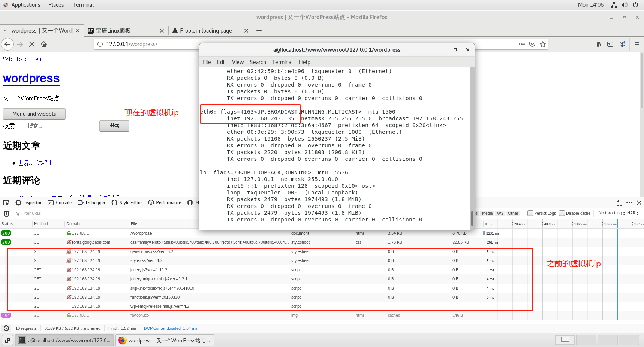Go back with Firefox back arrow
Image resolution: width=644 pixels, height=347 pixels.
[x=7, y=44]
